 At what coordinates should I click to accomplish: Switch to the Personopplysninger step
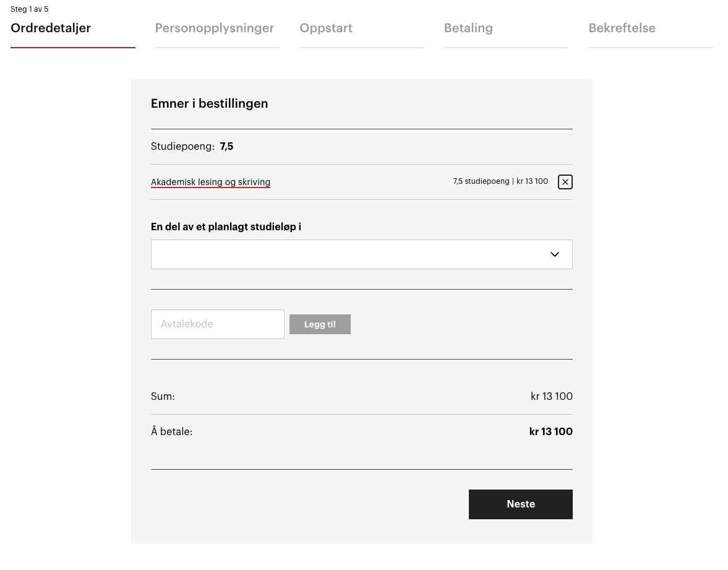point(214,28)
